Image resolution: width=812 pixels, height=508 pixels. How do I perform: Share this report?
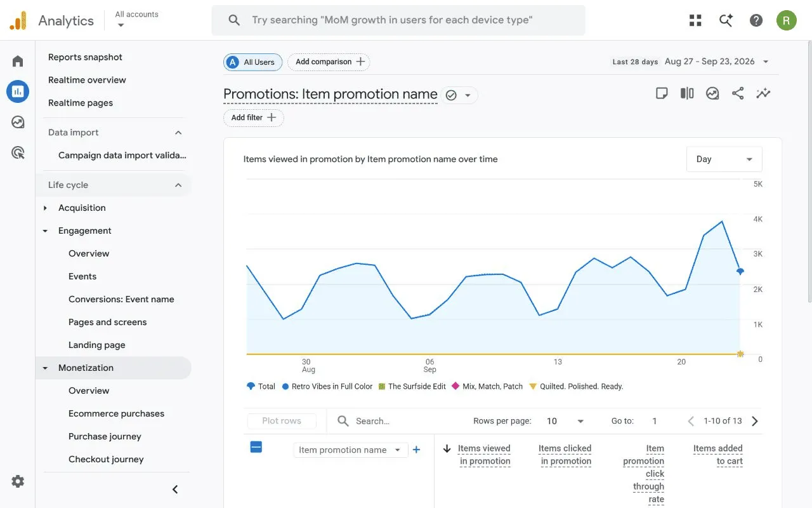(x=738, y=93)
